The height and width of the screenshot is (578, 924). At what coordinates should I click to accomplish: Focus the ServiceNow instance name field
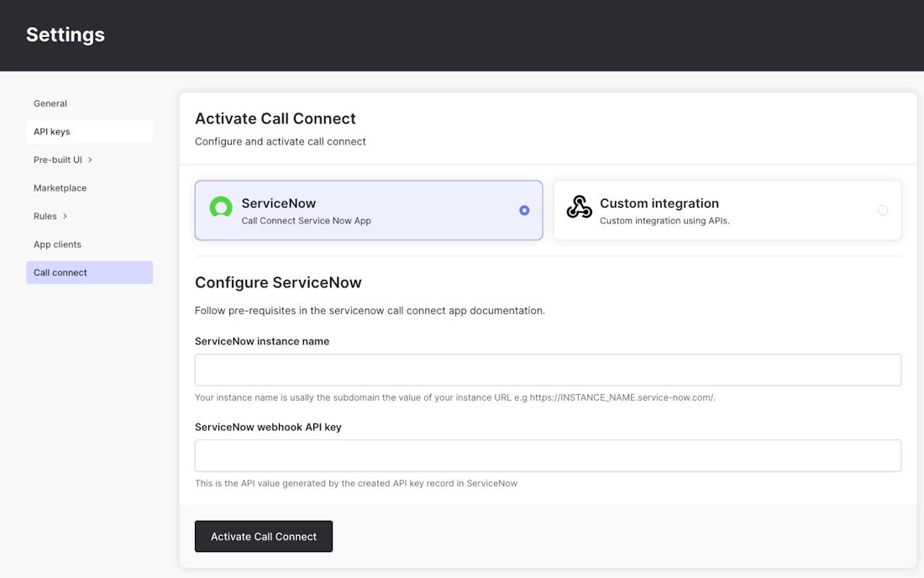tap(548, 370)
